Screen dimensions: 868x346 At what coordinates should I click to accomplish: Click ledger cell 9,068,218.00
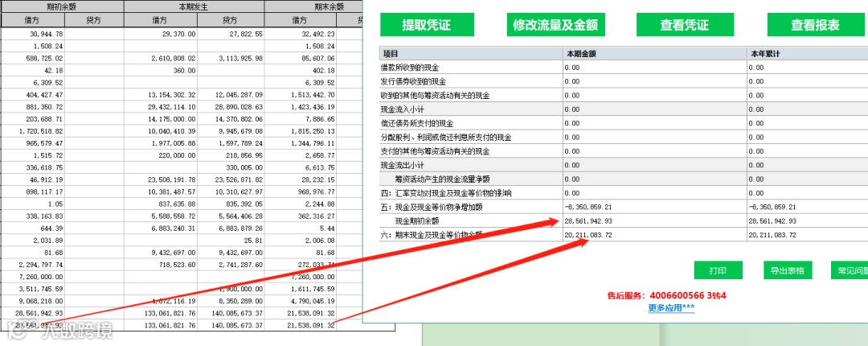(41, 301)
